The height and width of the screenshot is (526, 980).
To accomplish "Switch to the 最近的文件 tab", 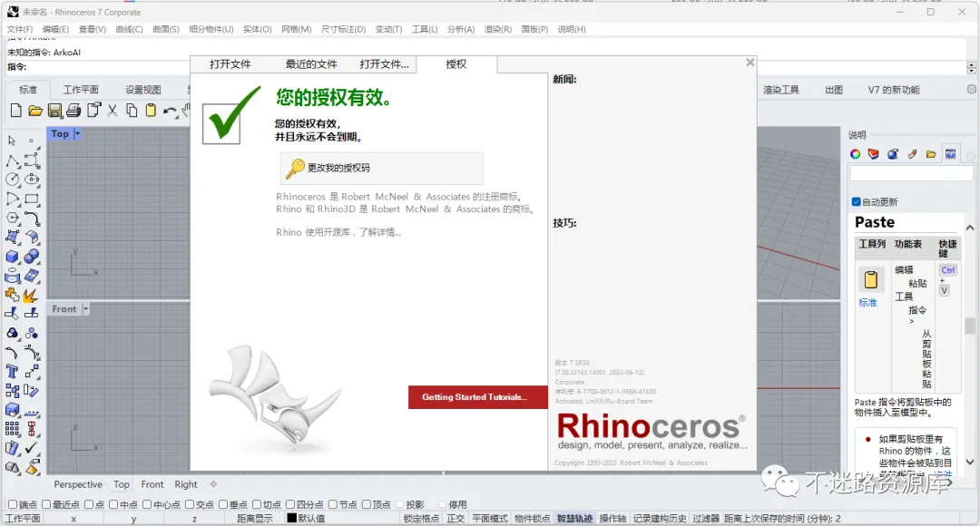I will coord(311,64).
